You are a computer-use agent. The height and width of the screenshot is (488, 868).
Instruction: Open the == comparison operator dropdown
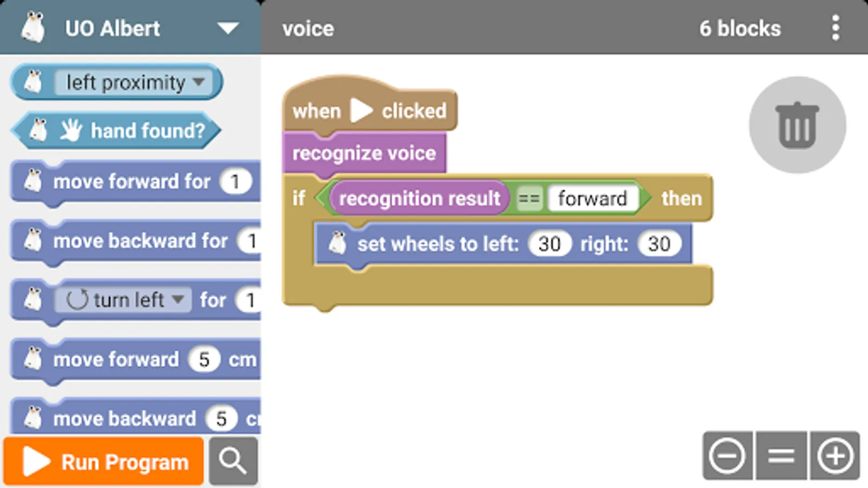pyautogui.click(x=528, y=198)
